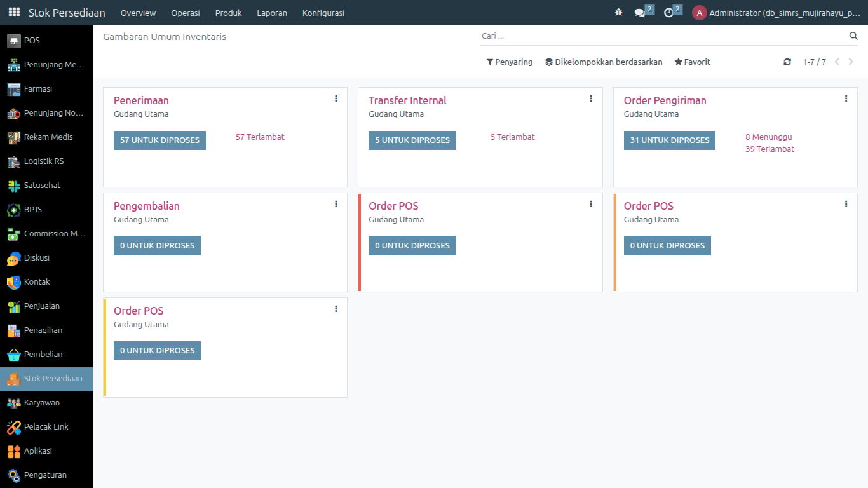Click the Transfer Internal card title

(x=407, y=100)
